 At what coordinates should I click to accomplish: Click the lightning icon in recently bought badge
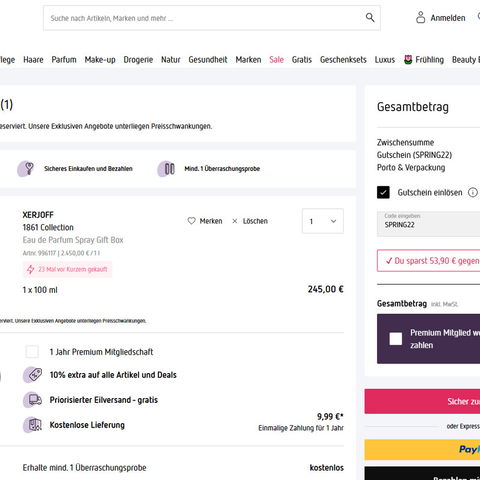click(x=30, y=269)
